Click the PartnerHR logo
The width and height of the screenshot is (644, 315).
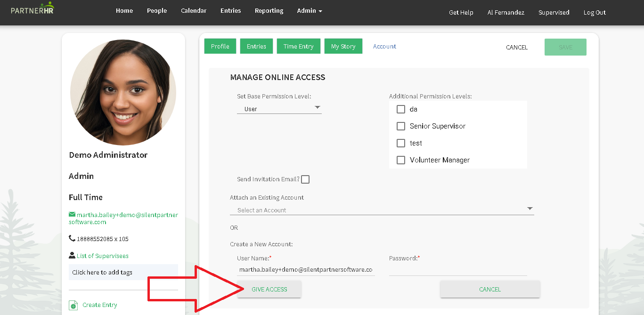32,8
